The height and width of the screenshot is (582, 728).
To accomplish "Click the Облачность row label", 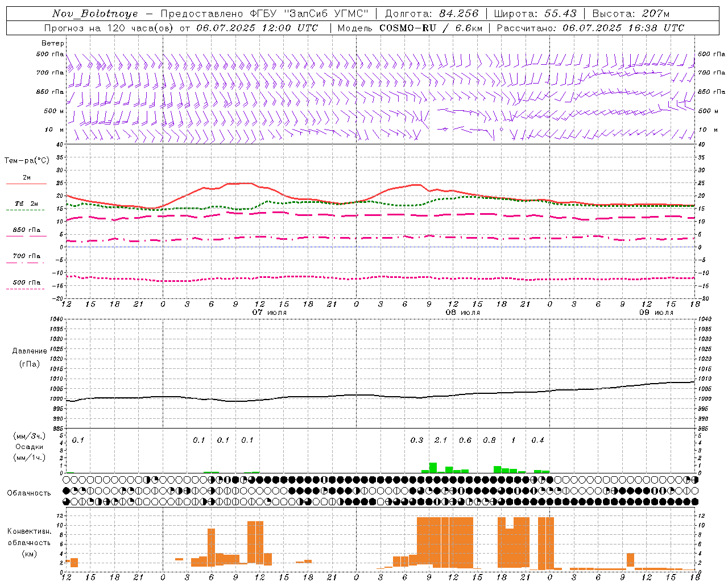I will click(28, 493).
